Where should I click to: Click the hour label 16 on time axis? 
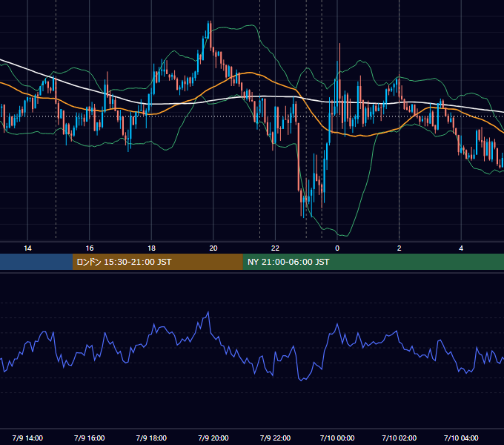pyautogui.click(x=90, y=248)
